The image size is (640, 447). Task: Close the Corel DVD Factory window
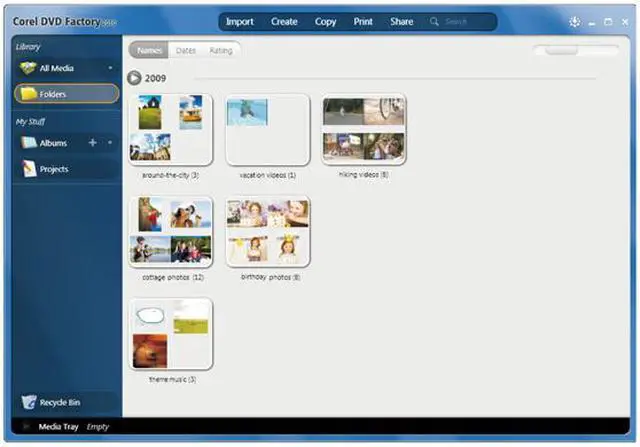coord(625,22)
